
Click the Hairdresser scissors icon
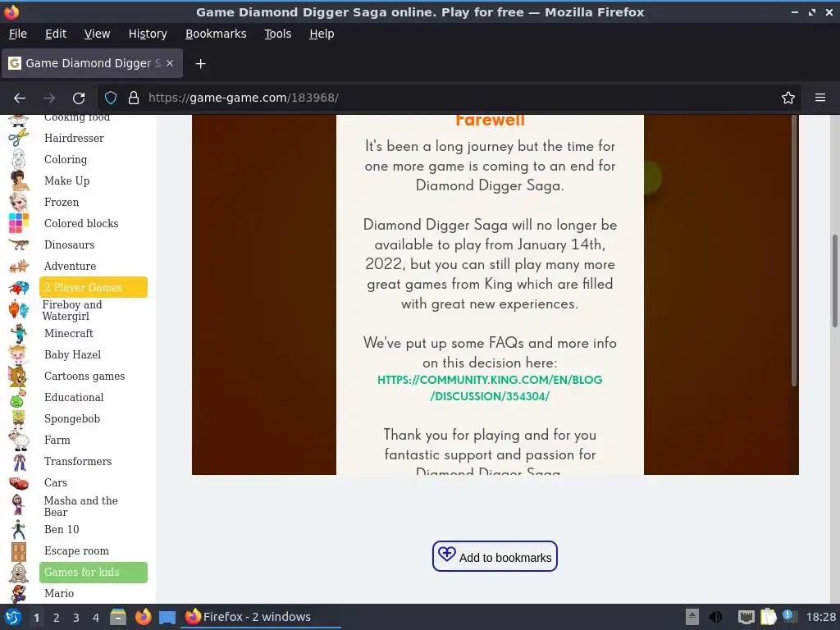click(x=18, y=138)
